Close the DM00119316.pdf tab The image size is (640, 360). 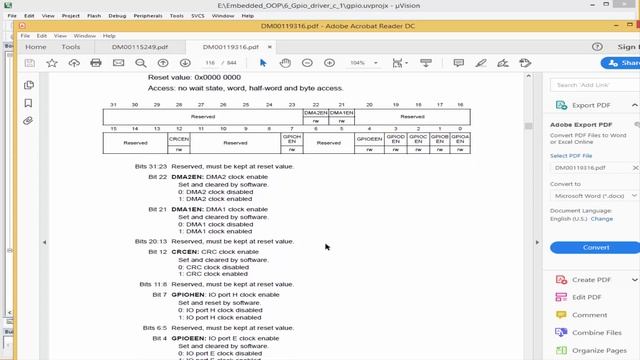click(269, 47)
